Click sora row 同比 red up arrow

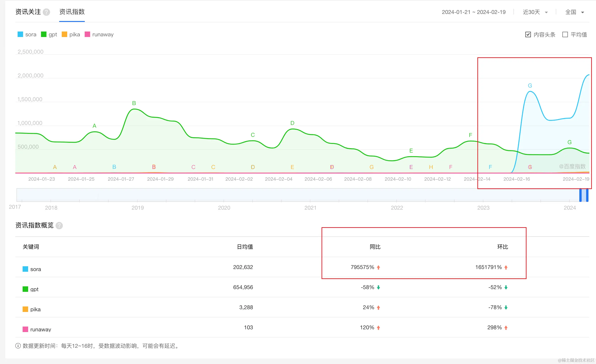pyautogui.click(x=378, y=267)
